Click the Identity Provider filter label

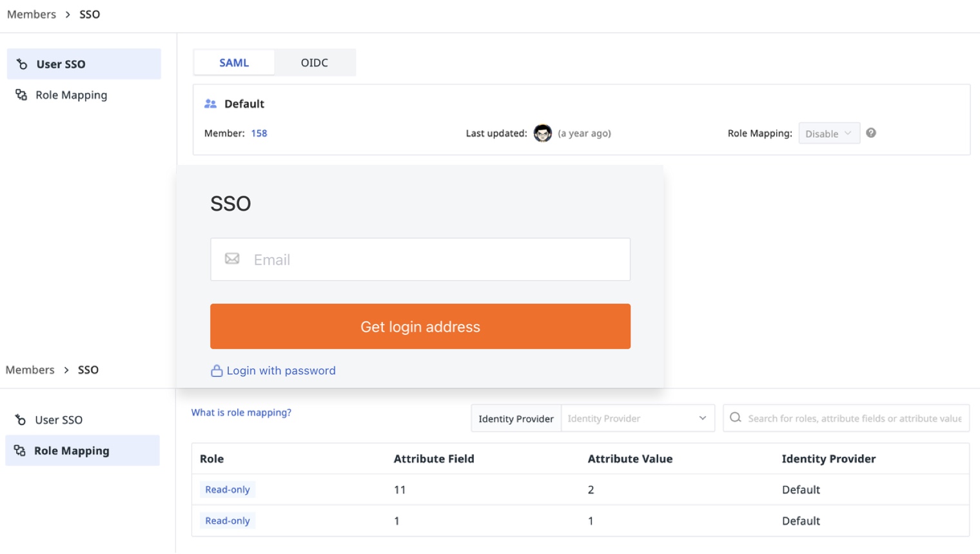516,419
